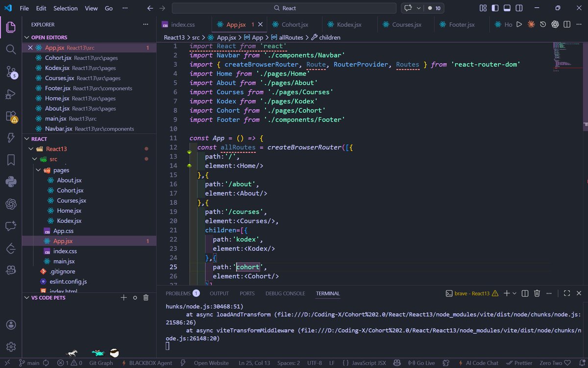
Task: Click Open Website in status bar
Action: pos(211,363)
